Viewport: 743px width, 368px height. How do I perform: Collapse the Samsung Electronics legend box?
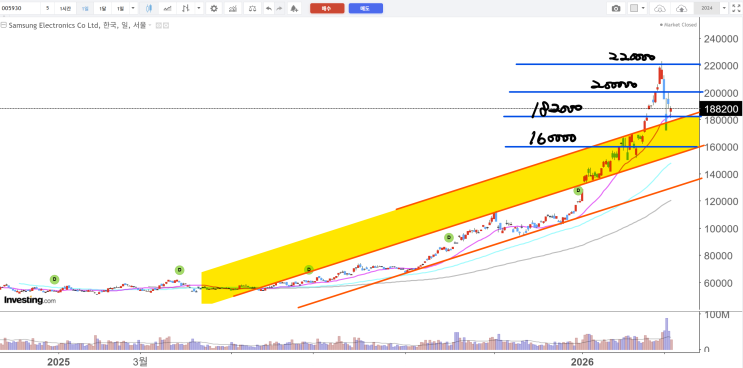[x=4, y=25]
